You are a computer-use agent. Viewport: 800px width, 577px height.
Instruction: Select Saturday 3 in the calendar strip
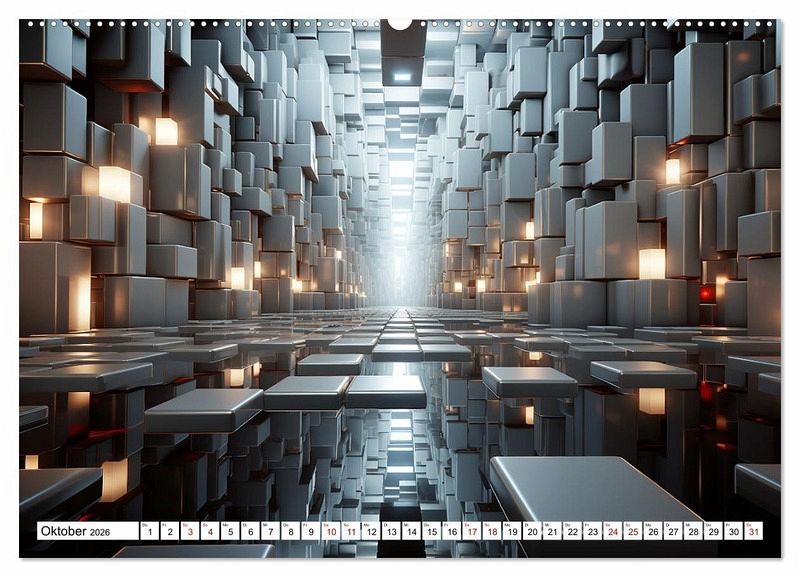190,531
